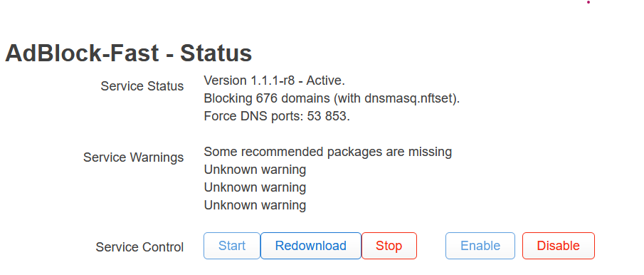Click the Service Control label
Screen dimensions: 644x275
pyautogui.click(x=139, y=247)
